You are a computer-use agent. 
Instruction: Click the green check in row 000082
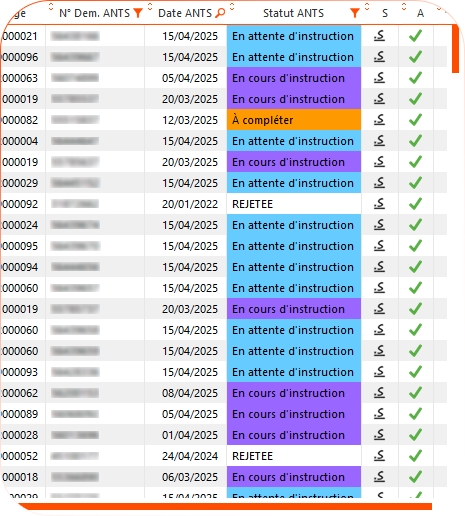pos(415,120)
